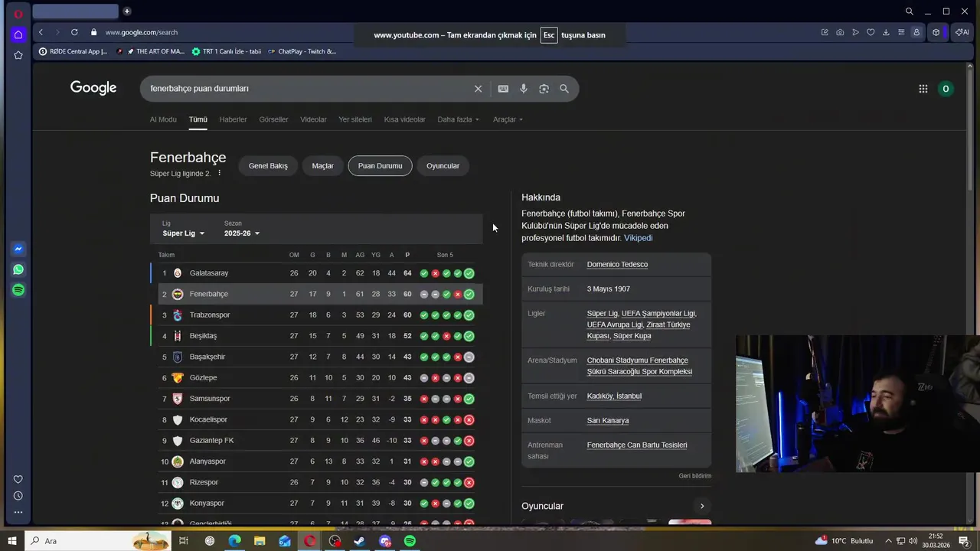The width and height of the screenshot is (980, 551).
Task: Open a new tab with the plus button
Action: [x=127, y=11]
